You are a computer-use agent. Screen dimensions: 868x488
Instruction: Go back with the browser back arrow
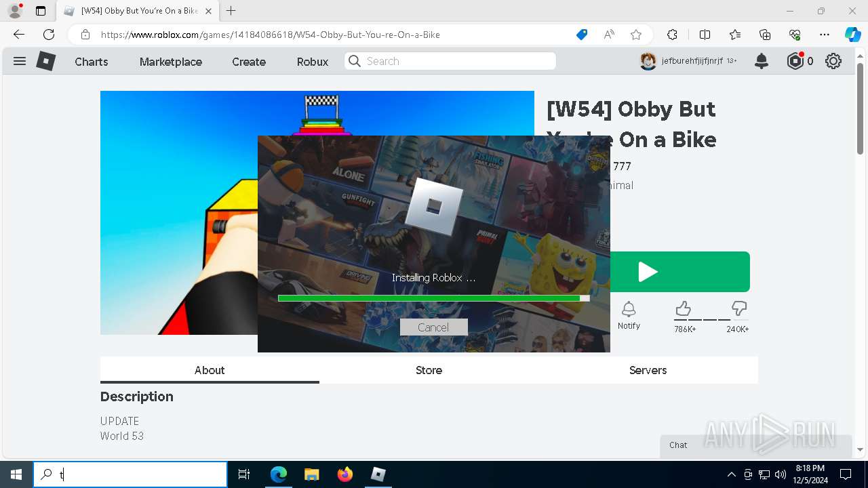[x=19, y=35]
